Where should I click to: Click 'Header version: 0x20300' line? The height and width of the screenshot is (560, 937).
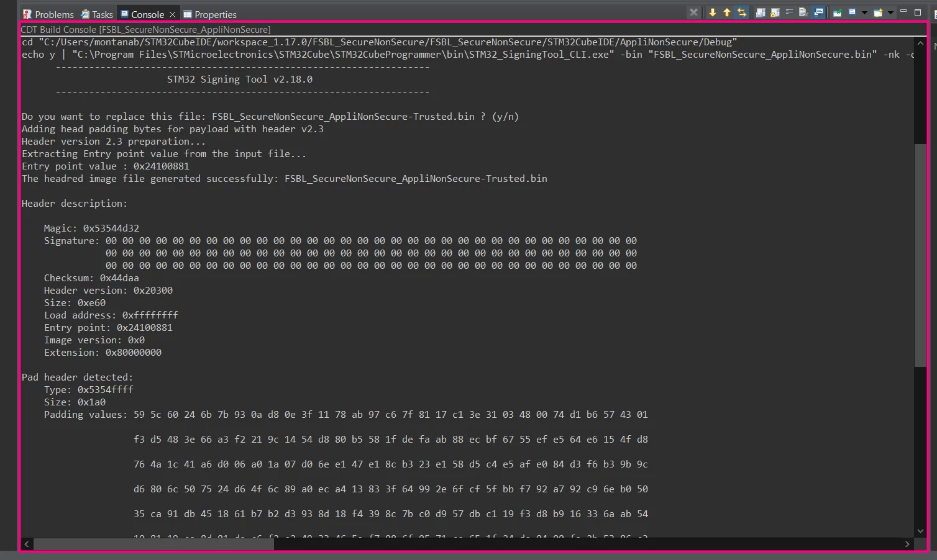(x=108, y=290)
